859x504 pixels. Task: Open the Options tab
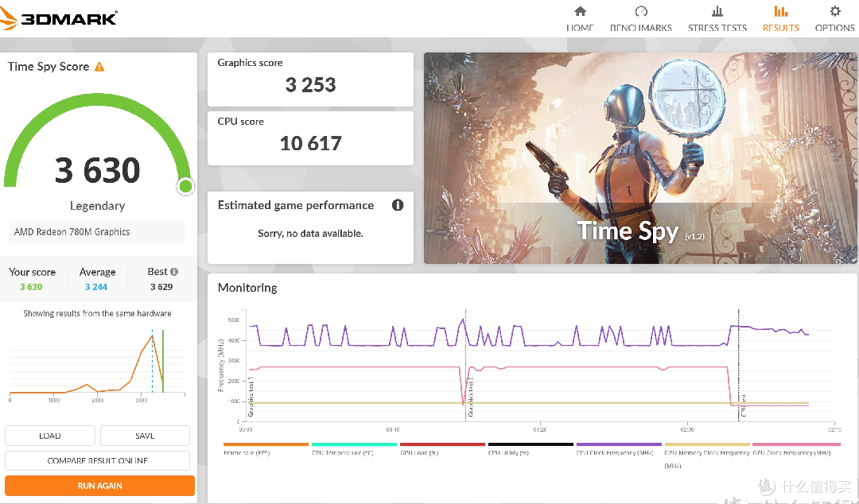(x=834, y=18)
